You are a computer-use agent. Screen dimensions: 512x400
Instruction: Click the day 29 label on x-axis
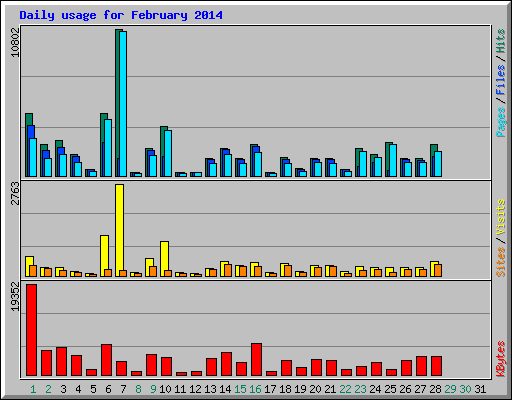click(450, 389)
